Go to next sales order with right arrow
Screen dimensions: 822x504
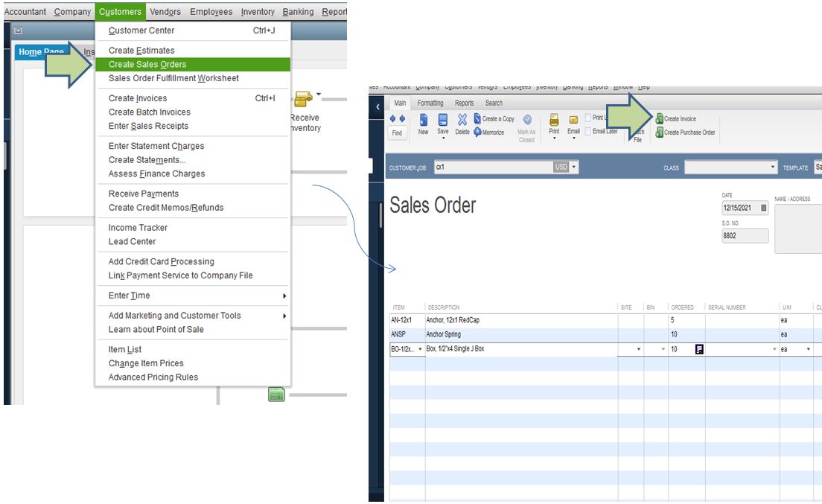[x=402, y=119]
